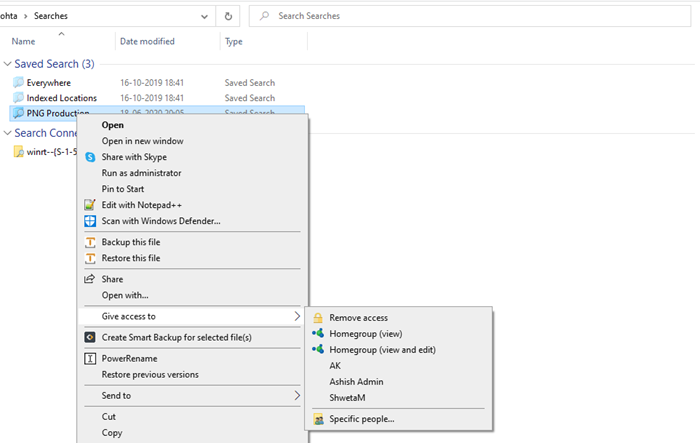700x443 pixels.
Task: Click Saved Search type of Indexed Locations
Action: 250,98
